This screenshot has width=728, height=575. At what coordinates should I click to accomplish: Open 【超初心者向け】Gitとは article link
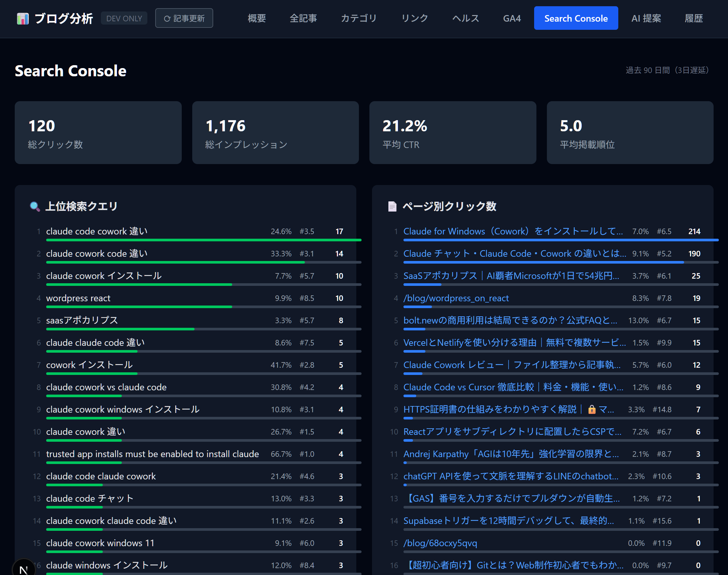513,565
